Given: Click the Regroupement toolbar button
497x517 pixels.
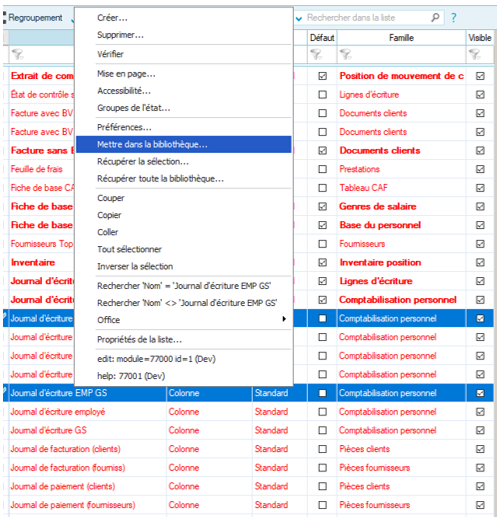Looking at the screenshot, I should coord(35,18).
